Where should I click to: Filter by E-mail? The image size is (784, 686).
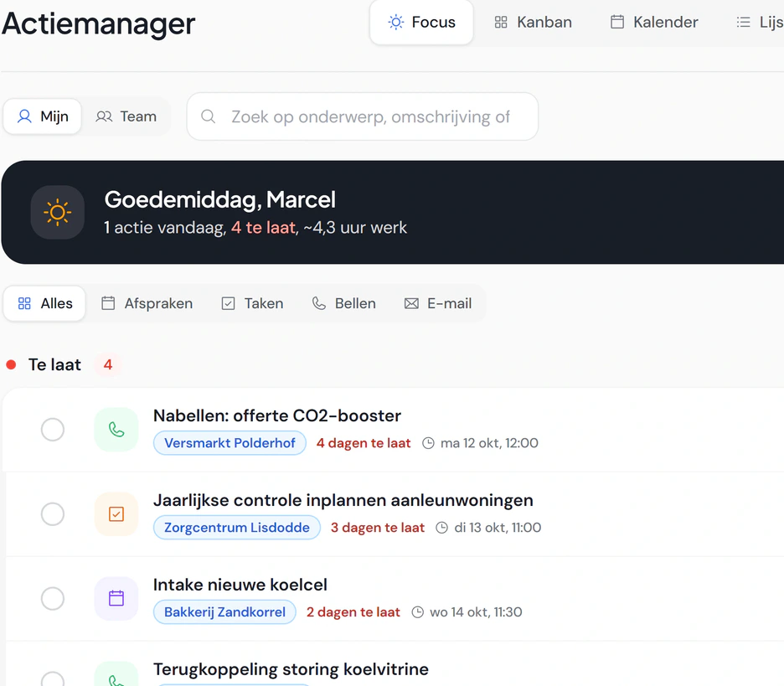(438, 303)
